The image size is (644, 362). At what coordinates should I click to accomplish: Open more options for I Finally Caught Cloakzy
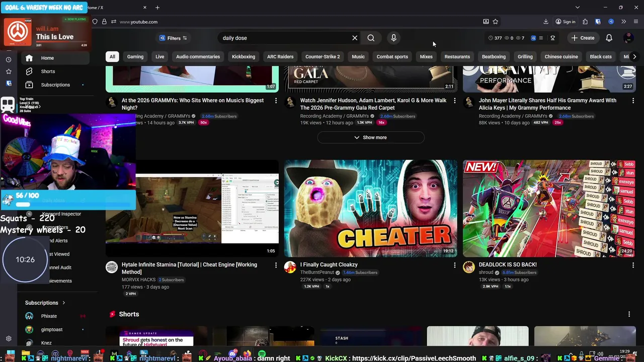(454, 265)
